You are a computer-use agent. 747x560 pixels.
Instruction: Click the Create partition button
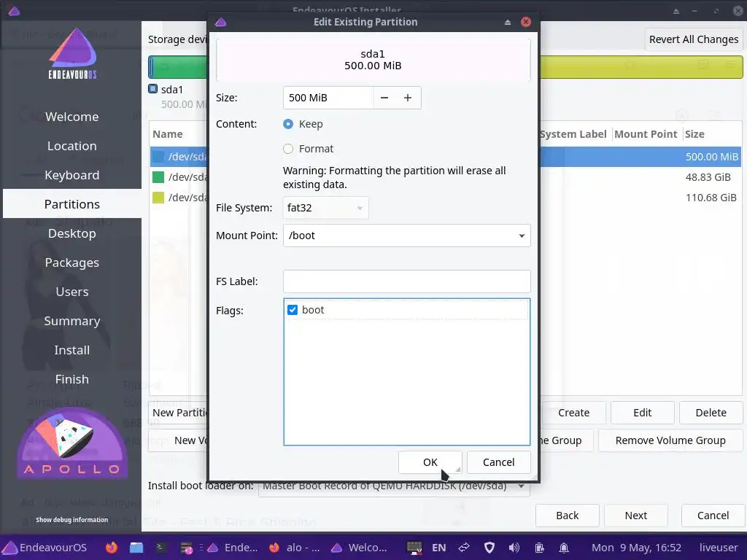(x=573, y=413)
